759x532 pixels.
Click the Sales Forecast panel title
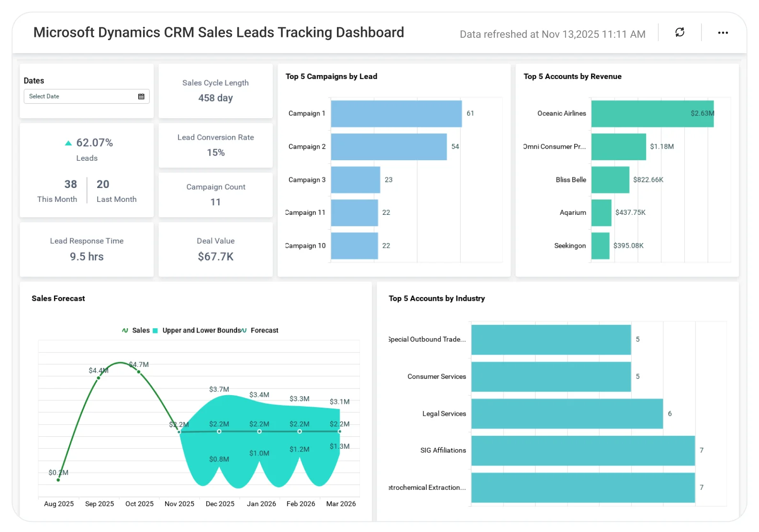58,299
